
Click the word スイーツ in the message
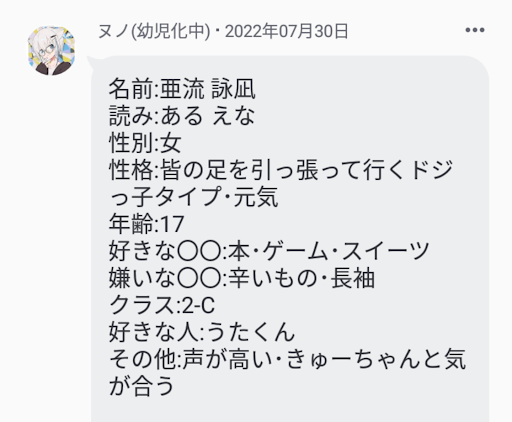(x=385, y=251)
